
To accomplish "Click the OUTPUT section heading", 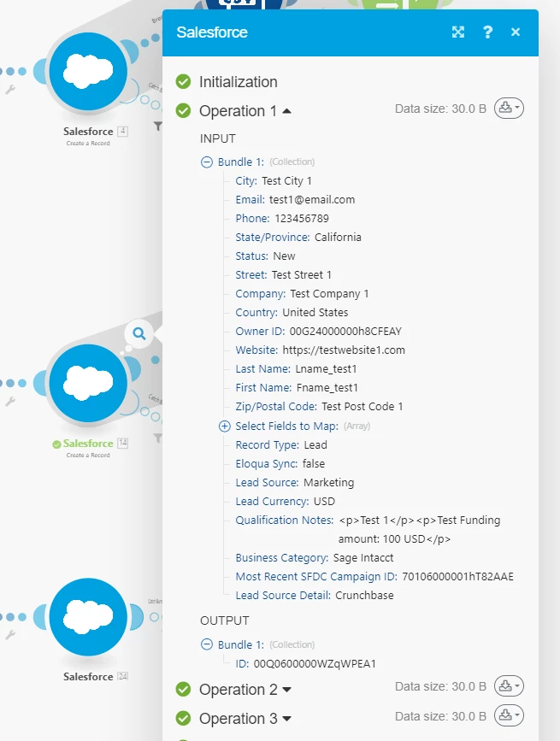I will tap(225, 620).
